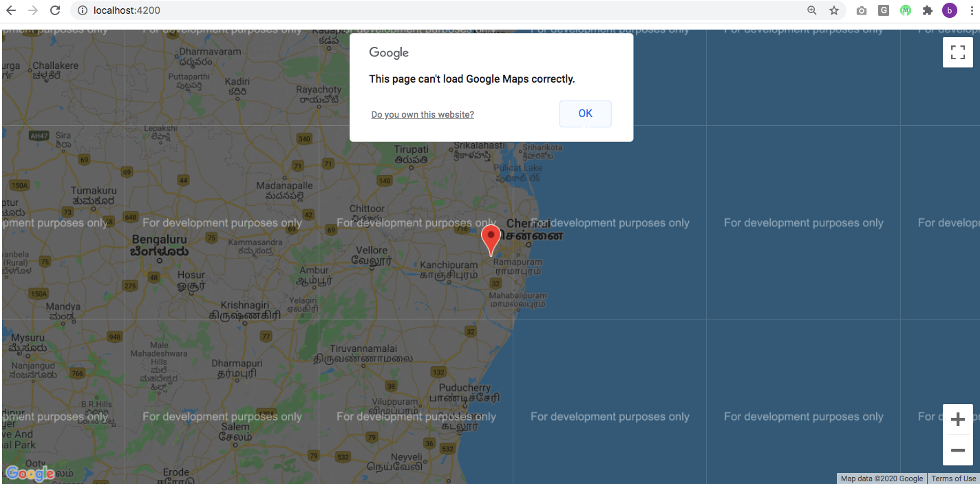Open Chrome's three-dot menu

click(971, 10)
